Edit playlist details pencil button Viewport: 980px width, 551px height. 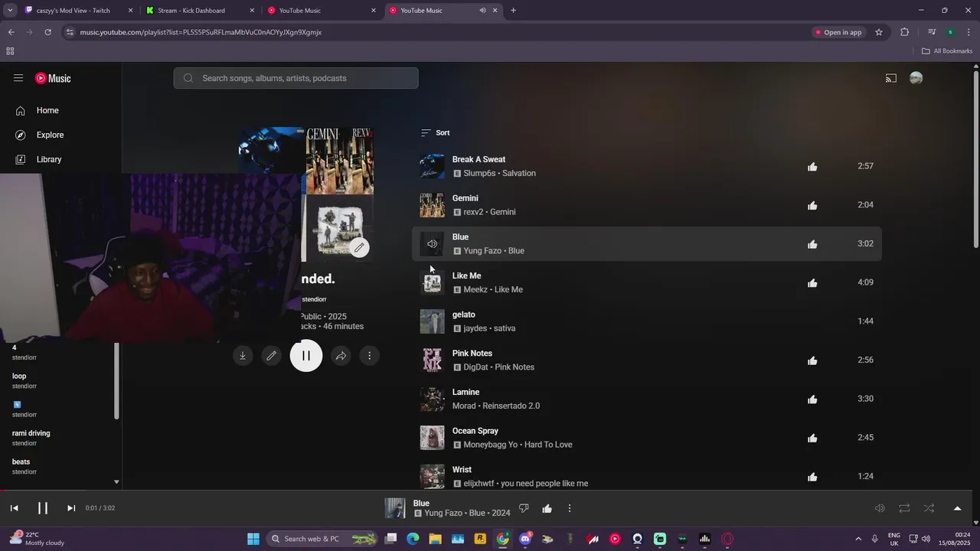[271, 356]
